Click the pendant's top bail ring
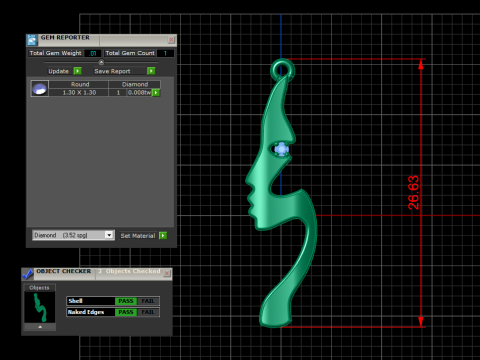 (282, 70)
